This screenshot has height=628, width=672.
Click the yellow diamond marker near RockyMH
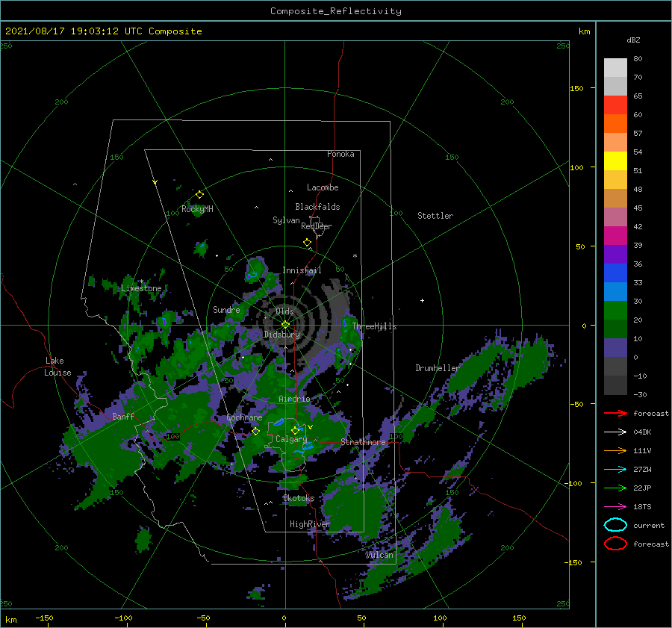[199, 195]
